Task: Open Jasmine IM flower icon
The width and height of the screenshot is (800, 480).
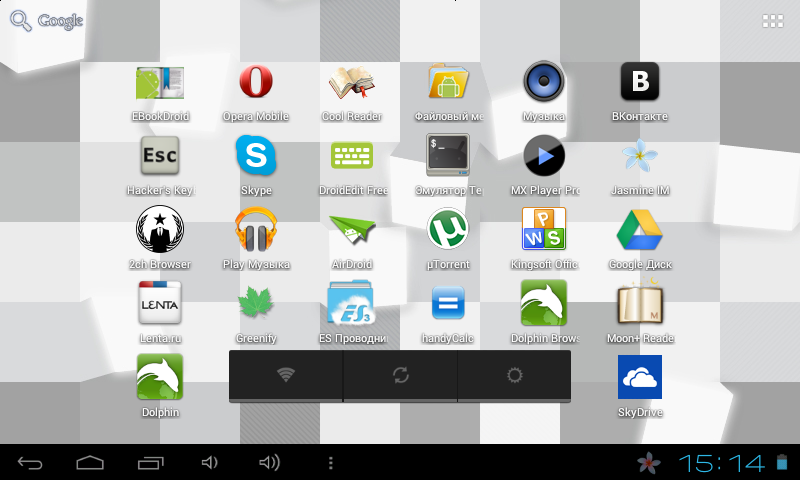Action: (x=640, y=155)
